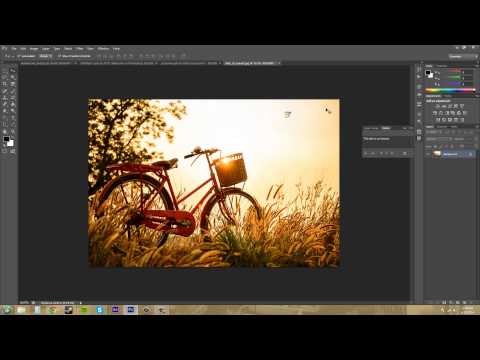
Task: Select the Lasso tool
Action: tap(4, 77)
